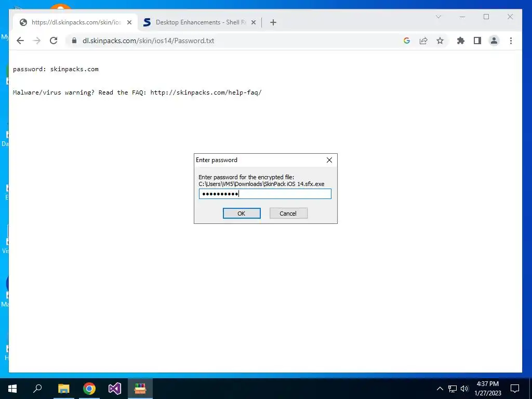Close the Enter password dialog
This screenshot has height=399, width=532.
pos(329,160)
